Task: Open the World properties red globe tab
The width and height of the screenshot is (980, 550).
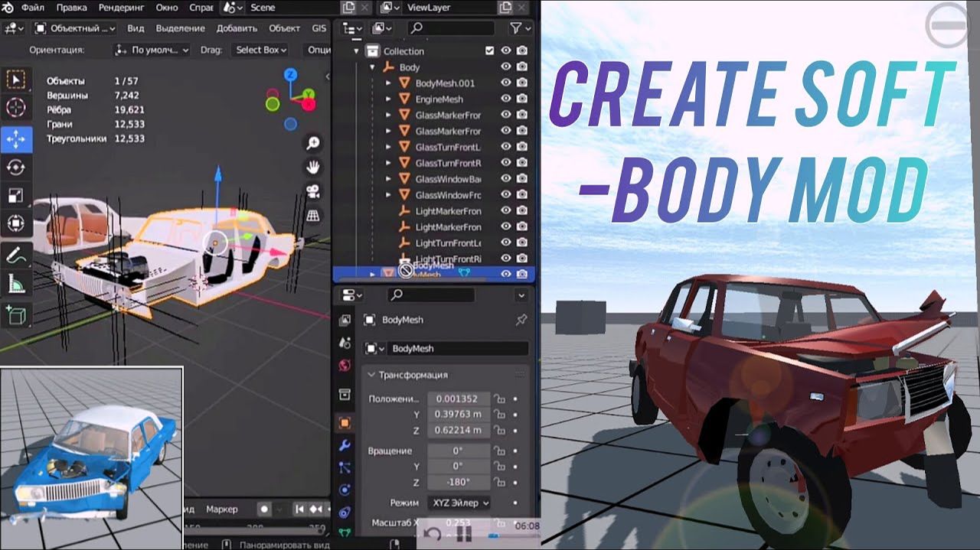Action: (x=345, y=366)
